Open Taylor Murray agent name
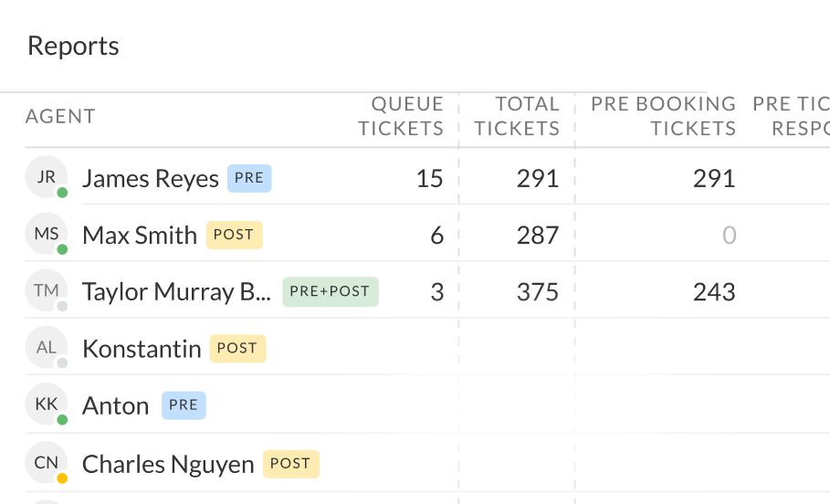Viewport: 830px width, 504px height. 176,292
